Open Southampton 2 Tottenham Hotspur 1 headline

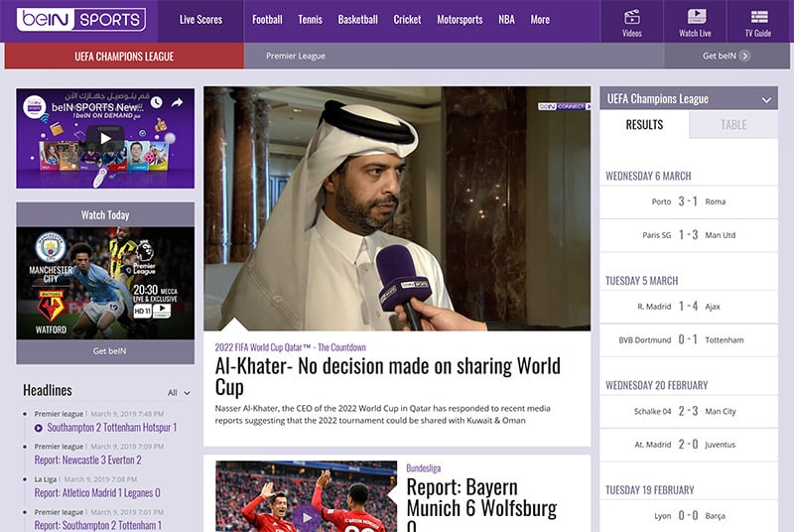pyautogui.click(x=112, y=428)
